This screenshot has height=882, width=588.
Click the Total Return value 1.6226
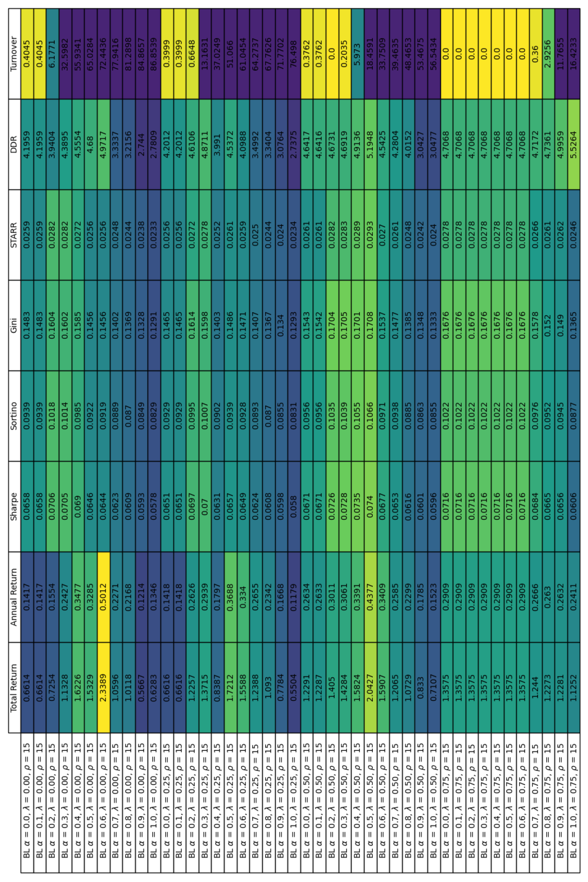[78, 687]
